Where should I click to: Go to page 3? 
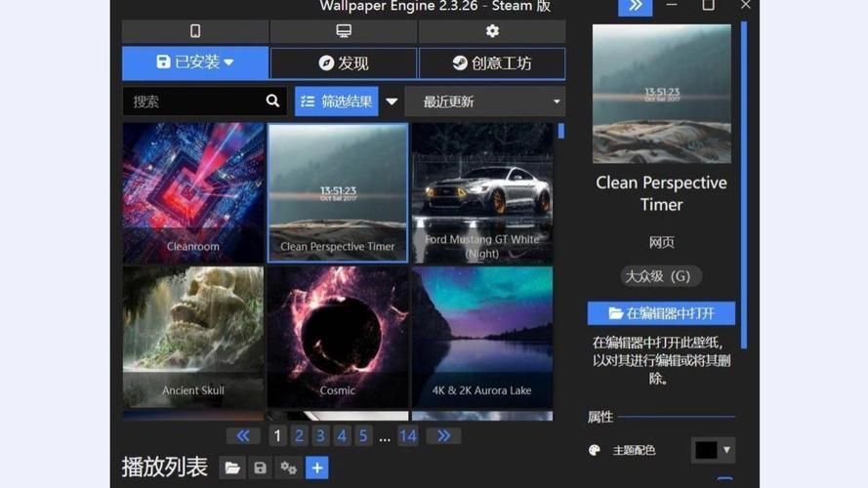pos(320,436)
